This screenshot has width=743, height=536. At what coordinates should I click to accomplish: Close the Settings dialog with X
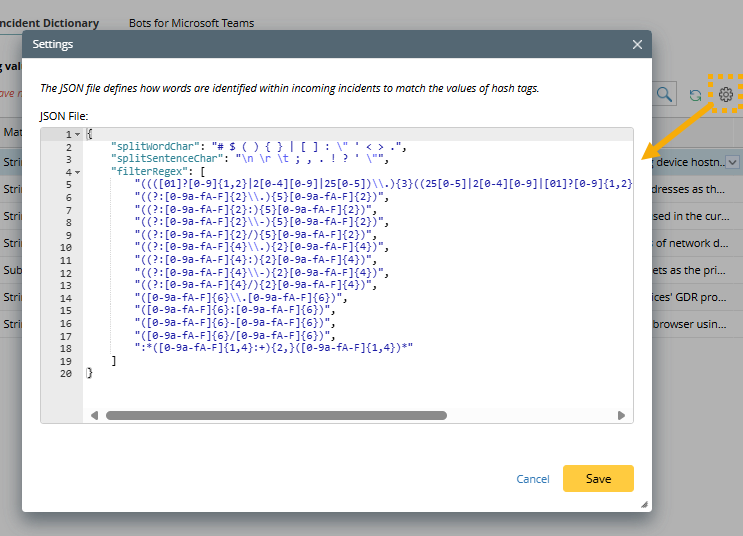[637, 45]
